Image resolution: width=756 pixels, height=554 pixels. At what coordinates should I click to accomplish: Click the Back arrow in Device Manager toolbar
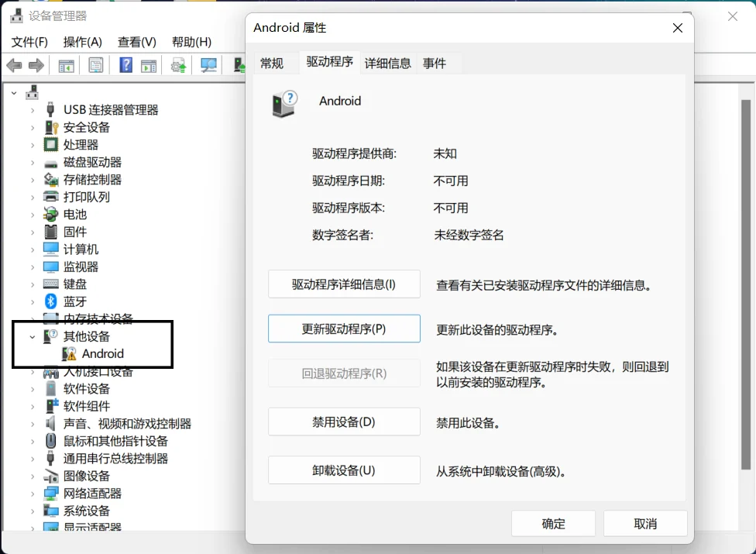(x=15, y=65)
